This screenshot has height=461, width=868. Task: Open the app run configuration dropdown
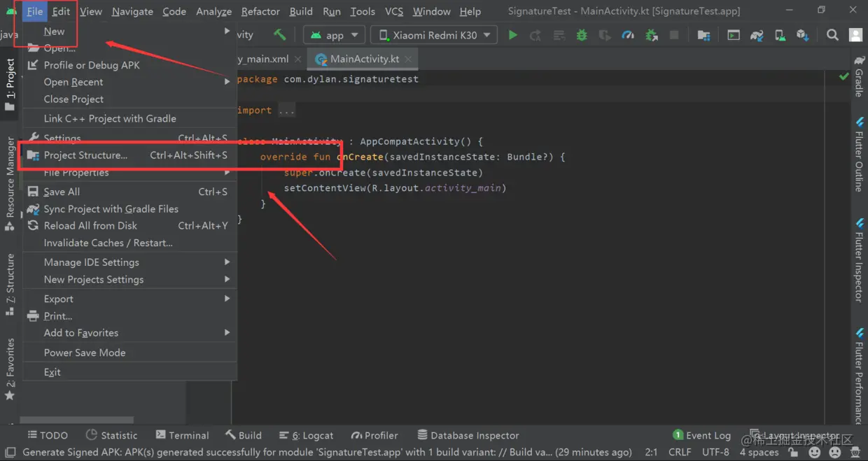(x=335, y=35)
